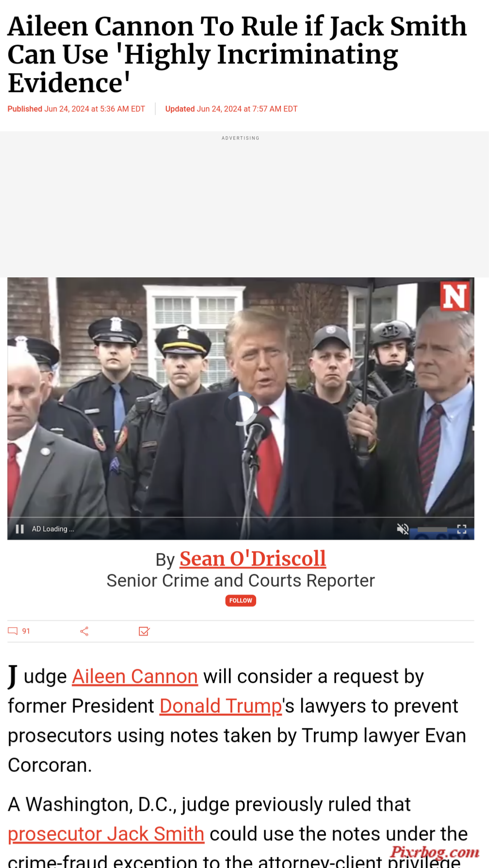
Task: Adjust the video volume slider
Action: point(432,529)
